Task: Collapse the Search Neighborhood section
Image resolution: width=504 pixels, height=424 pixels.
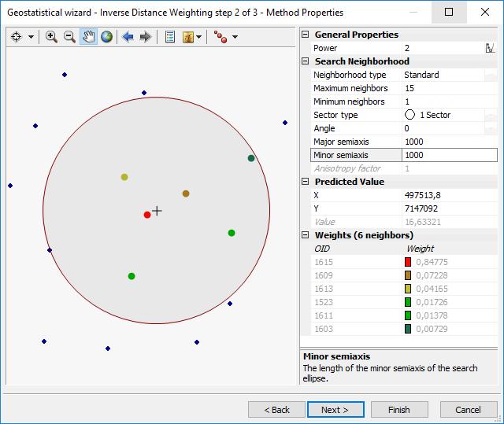Action: tap(306, 61)
